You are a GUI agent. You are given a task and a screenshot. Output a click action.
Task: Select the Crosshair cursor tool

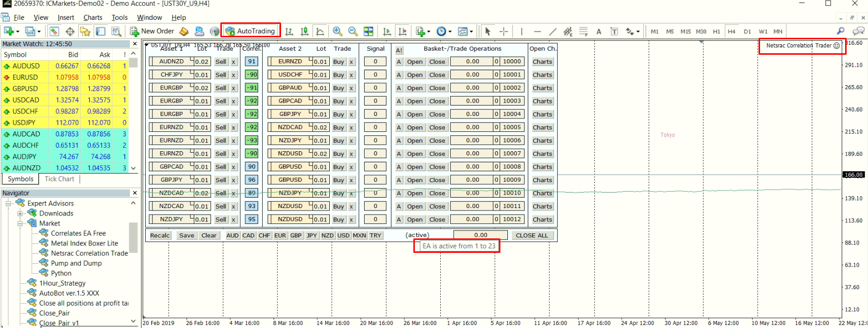(503, 31)
